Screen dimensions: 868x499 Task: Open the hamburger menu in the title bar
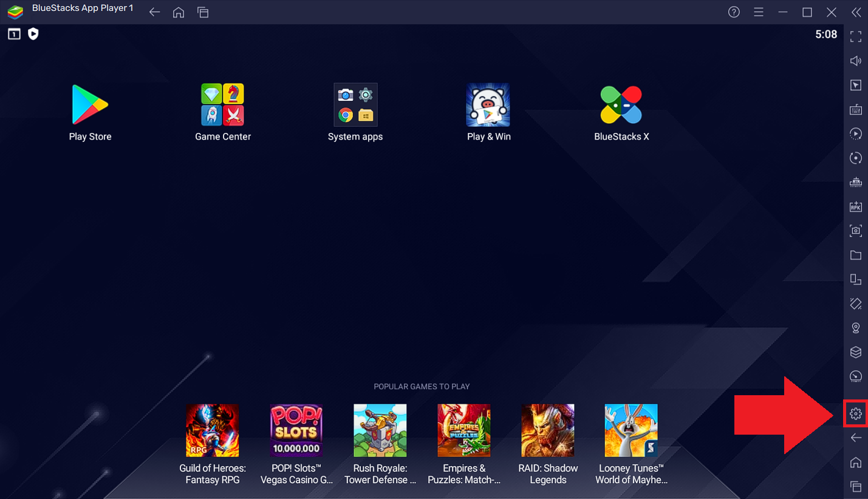[x=758, y=12]
